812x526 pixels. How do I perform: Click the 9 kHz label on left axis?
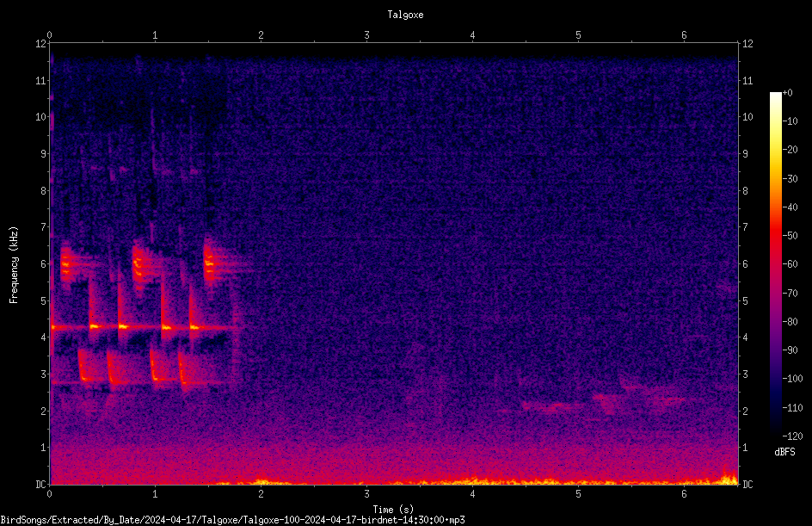(44, 153)
